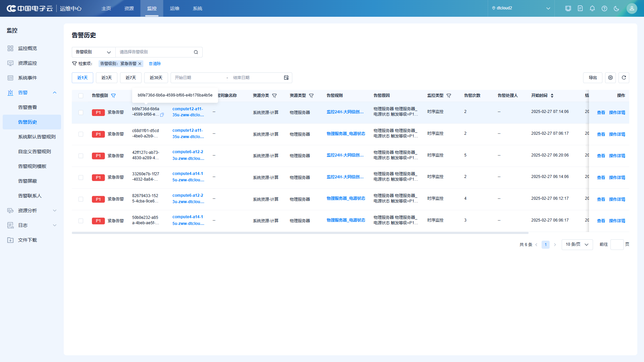Click the 中国电子云 logo
The image size is (644, 362).
(x=30, y=8)
